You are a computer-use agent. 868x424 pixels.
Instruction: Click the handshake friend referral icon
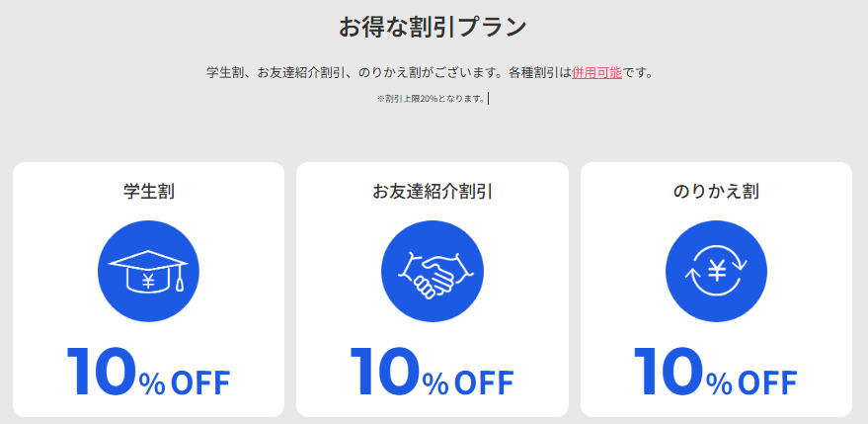(432, 270)
